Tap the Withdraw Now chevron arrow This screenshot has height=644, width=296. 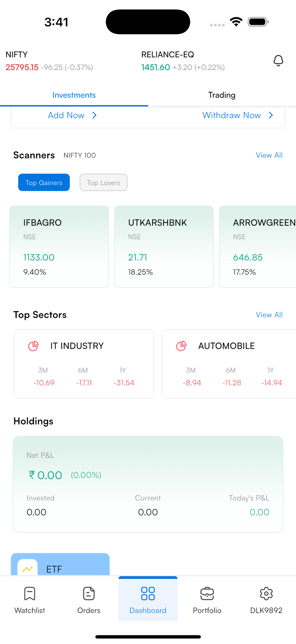click(x=271, y=115)
